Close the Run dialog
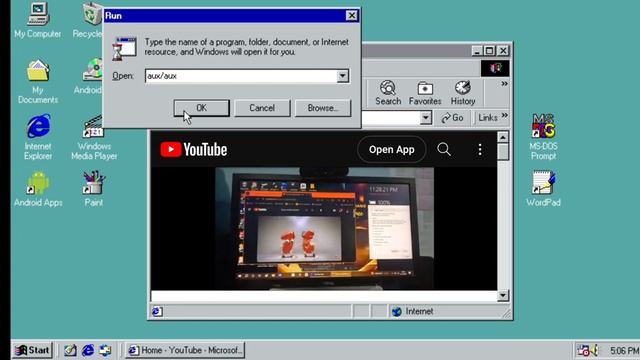Screen dimensions: 640x360 tap(351, 16)
